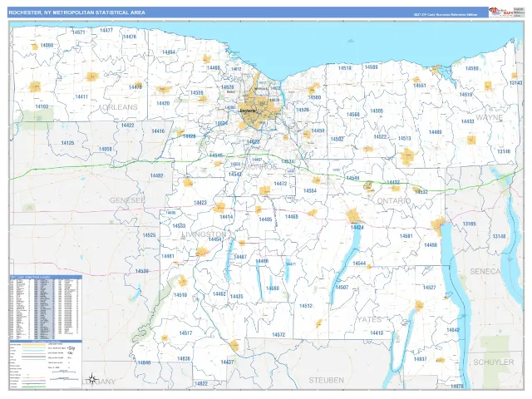Click the compass rose icon near the legend

click(x=93, y=379)
